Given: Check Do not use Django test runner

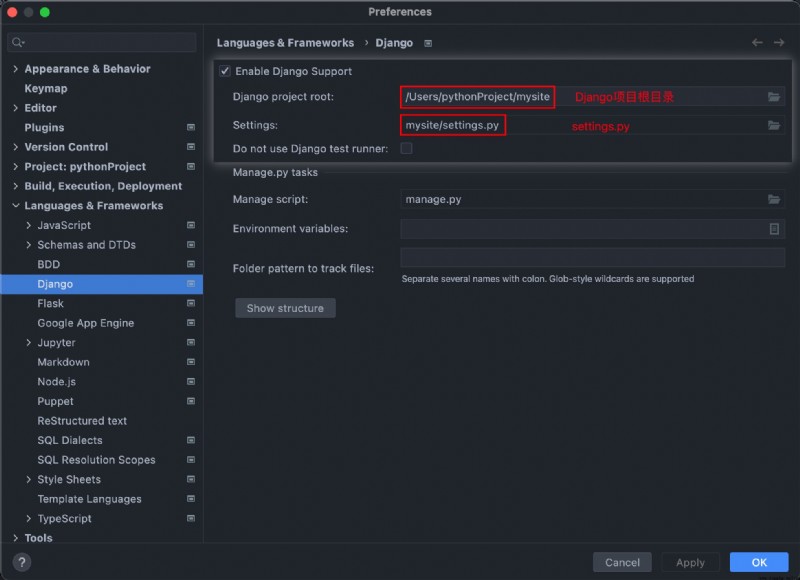Looking at the screenshot, I should (407, 148).
